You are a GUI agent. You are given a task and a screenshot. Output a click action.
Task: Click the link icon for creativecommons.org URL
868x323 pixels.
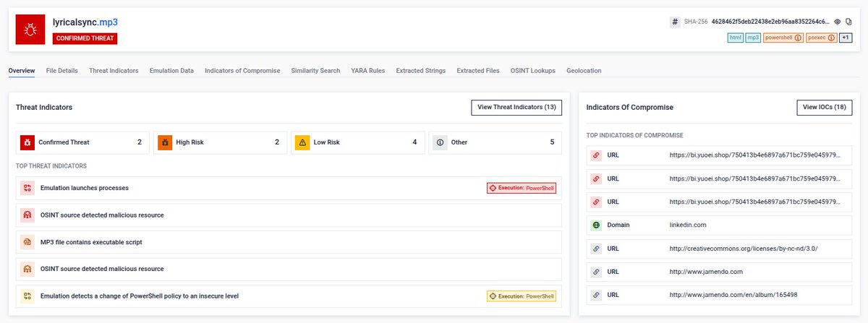point(597,249)
